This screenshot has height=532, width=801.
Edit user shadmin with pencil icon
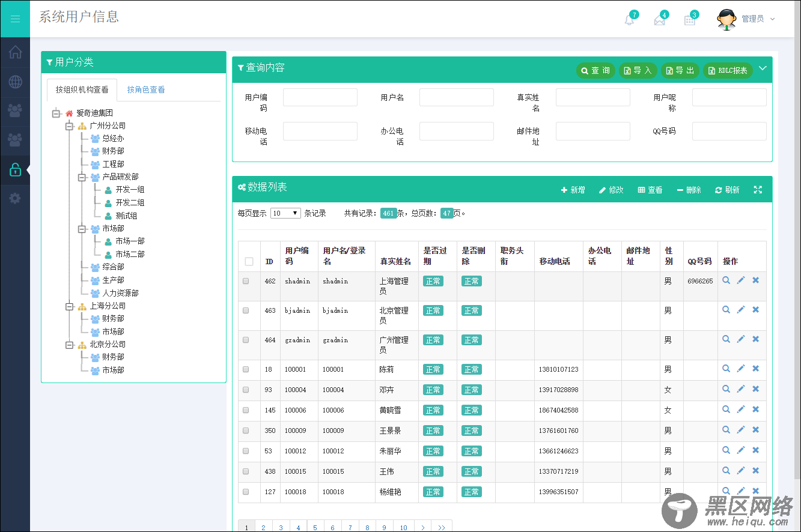(741, 280)
